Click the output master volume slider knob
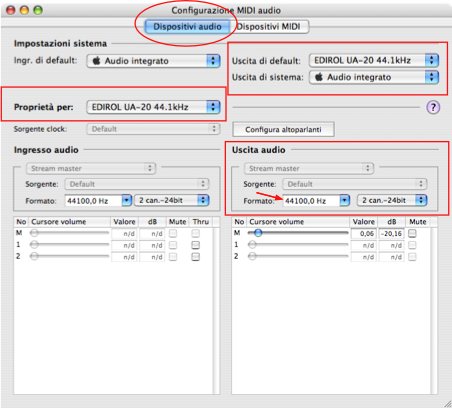 (258, 233)
